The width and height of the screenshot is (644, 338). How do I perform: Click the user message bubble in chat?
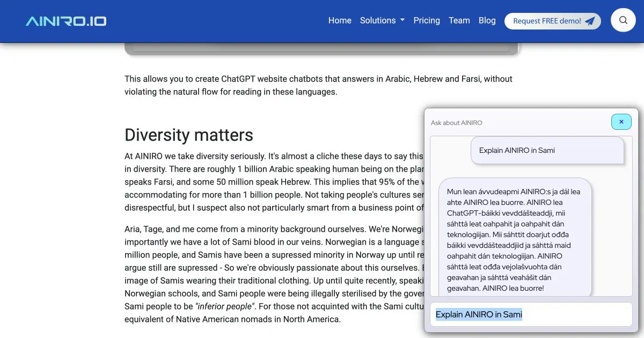pyautogui.click(x=547, y=150)
